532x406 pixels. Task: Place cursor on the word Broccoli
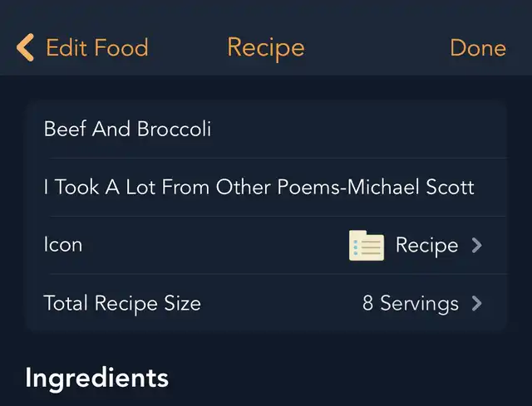click(x=175, y=129)
